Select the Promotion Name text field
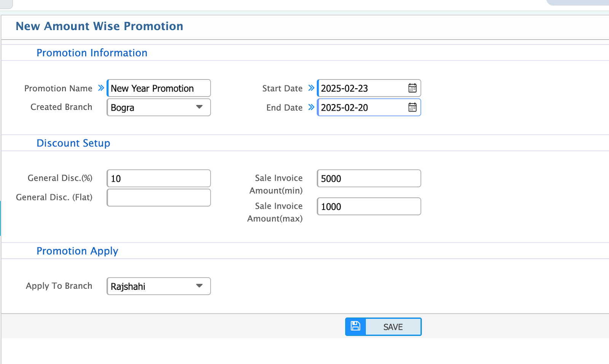This screenshot has width=609, height=364. [x=158, y=88]
